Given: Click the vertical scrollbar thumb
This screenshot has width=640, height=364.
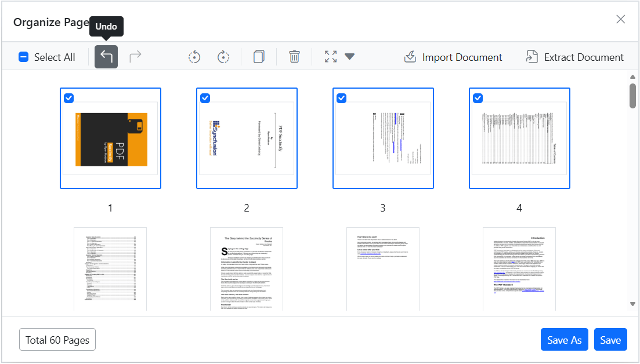Looking at the screenshot, I should tap(632, 96).
